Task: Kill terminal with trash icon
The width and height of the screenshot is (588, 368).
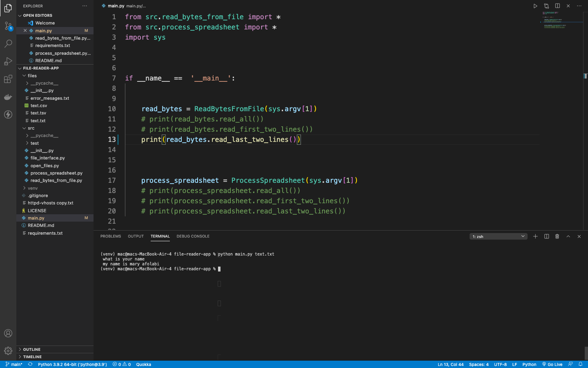Action: 557,236
